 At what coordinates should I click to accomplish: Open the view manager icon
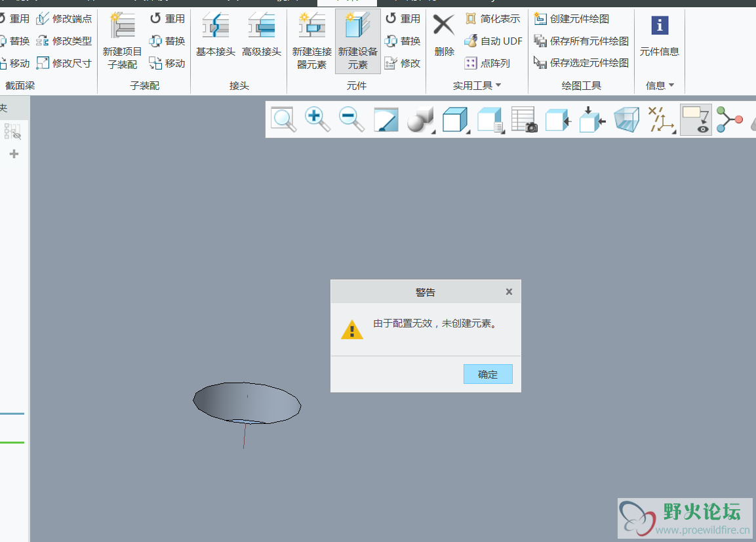(490, 119)
